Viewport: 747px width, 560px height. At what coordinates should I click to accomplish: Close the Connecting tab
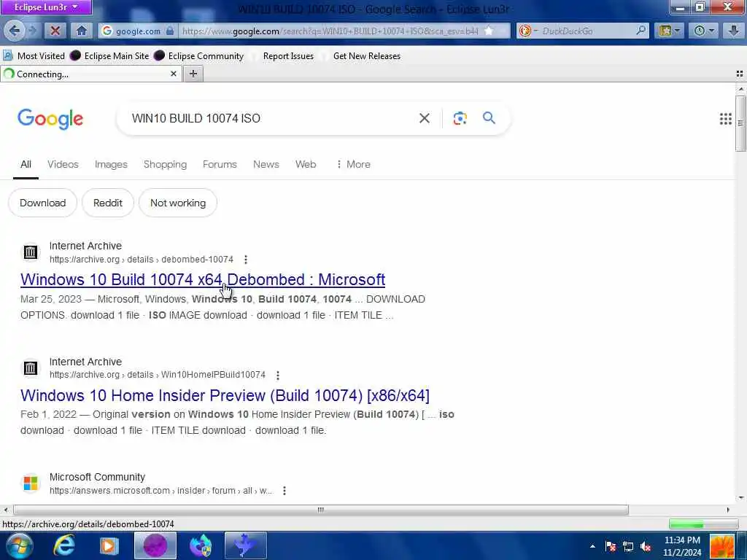(174, 74)
